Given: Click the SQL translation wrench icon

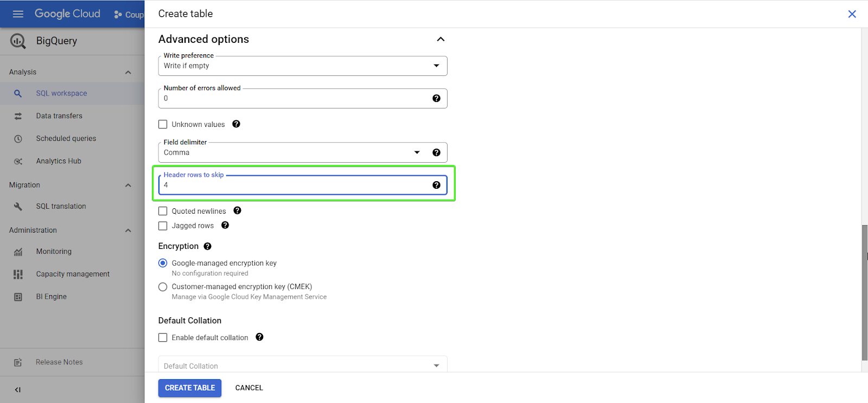Looking at the screenshot, I should pos(18,206).
